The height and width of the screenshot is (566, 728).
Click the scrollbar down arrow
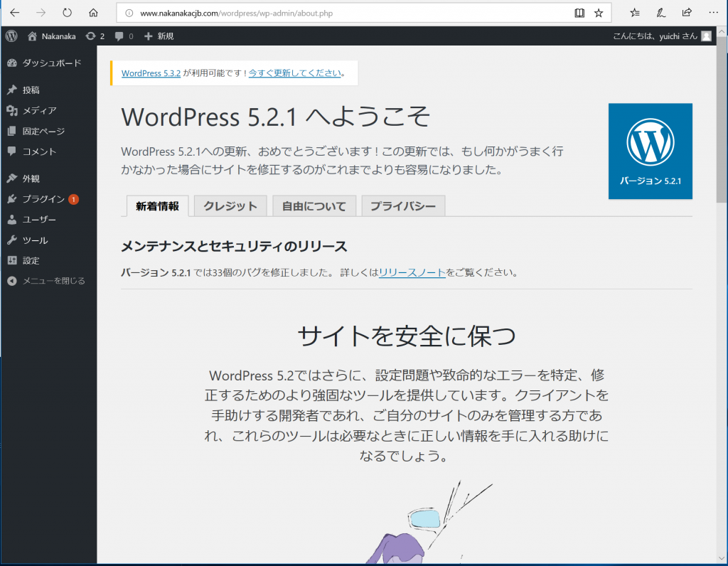pyautogui.click(x=722, y=558)
